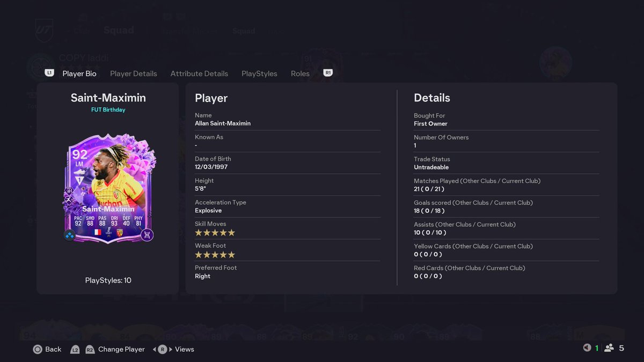The image size is (644, 362).
Task: Click the DRI 93 stat on card
Action: (114, 220)
